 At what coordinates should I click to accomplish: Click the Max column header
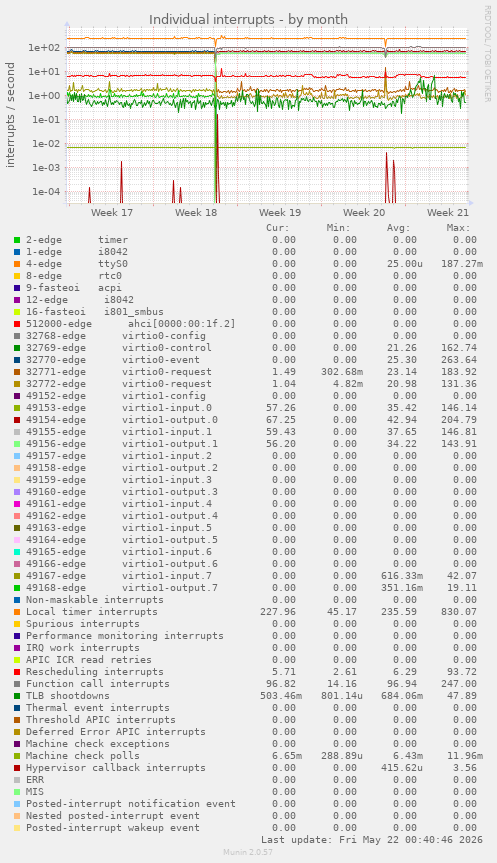coord(458,228)
